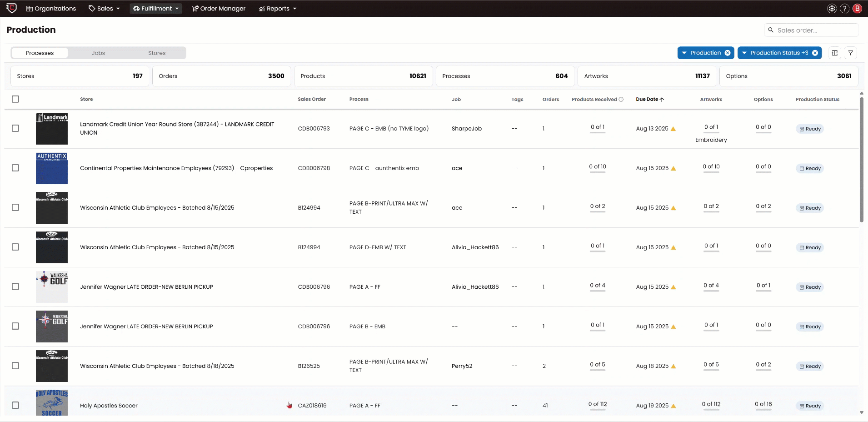Select the checkbox on the Holy Apostles Soccer row
The height and width of the screenshot is (422, 868).
(15, 405)
